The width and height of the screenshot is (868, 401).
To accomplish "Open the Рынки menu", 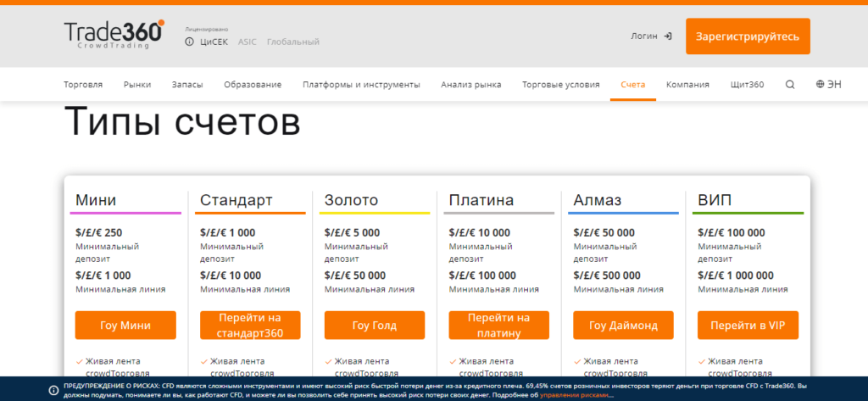I will 137,85.
